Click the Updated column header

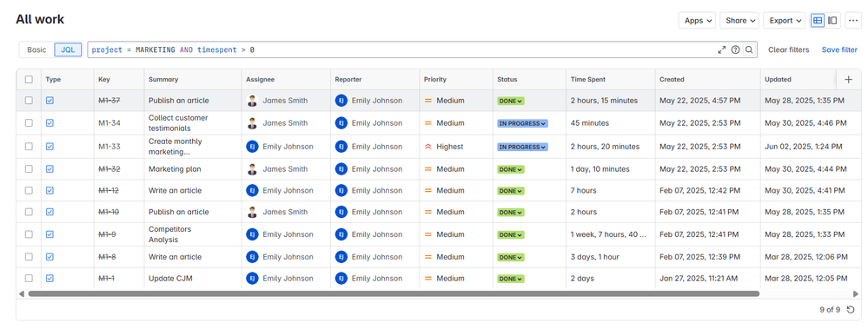778,80
